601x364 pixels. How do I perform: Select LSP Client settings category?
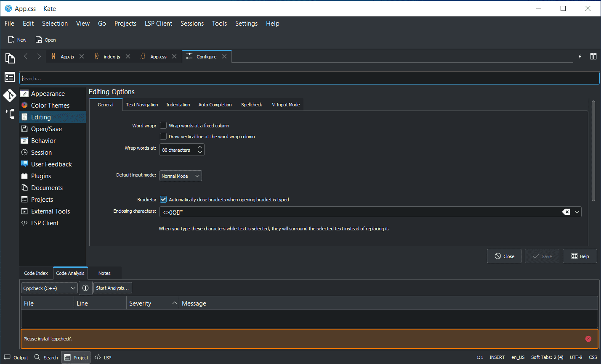tap(53, 223)
